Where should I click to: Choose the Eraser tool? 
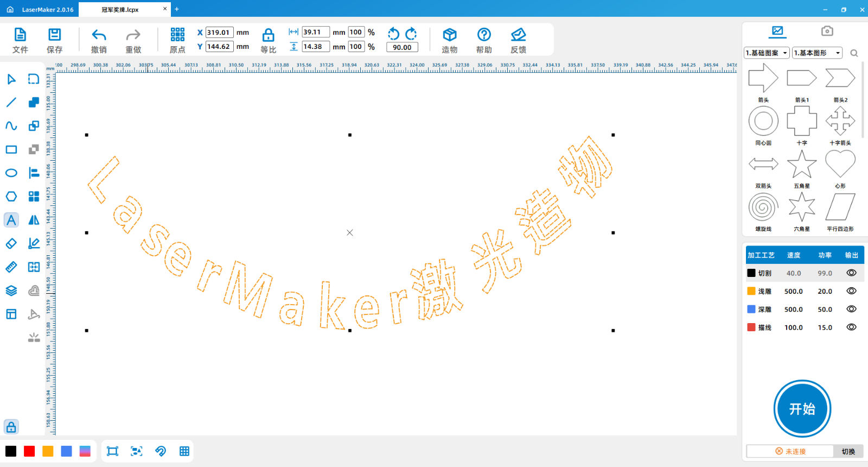point(11,244)
